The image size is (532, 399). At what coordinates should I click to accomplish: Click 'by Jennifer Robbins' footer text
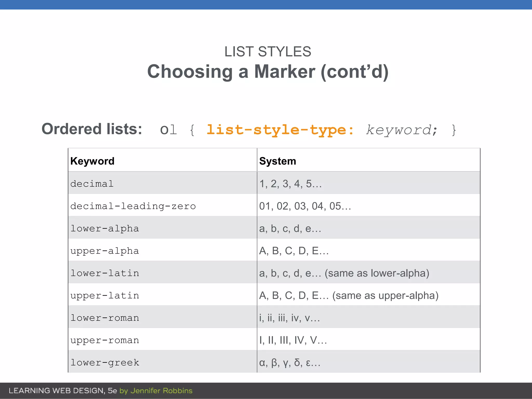coord(156,391)
